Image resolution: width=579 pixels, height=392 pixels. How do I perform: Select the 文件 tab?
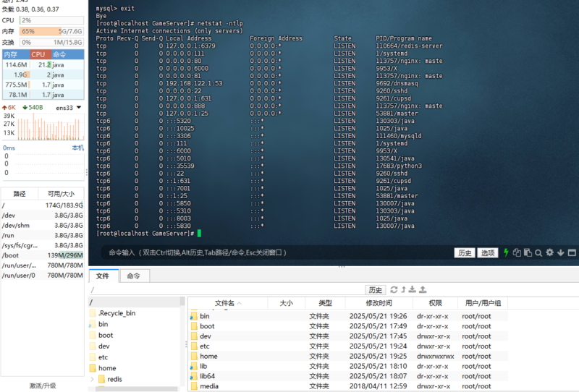click(103, 276)
